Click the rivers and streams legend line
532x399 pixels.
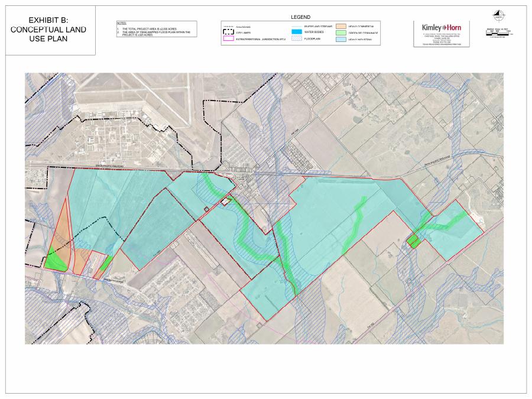(297, 27)
